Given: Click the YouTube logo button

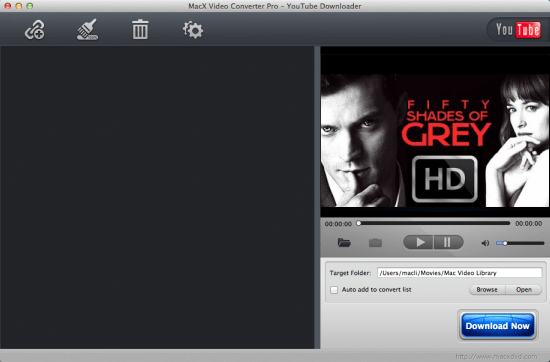Looking at the screenshot, I should [518, 30].
